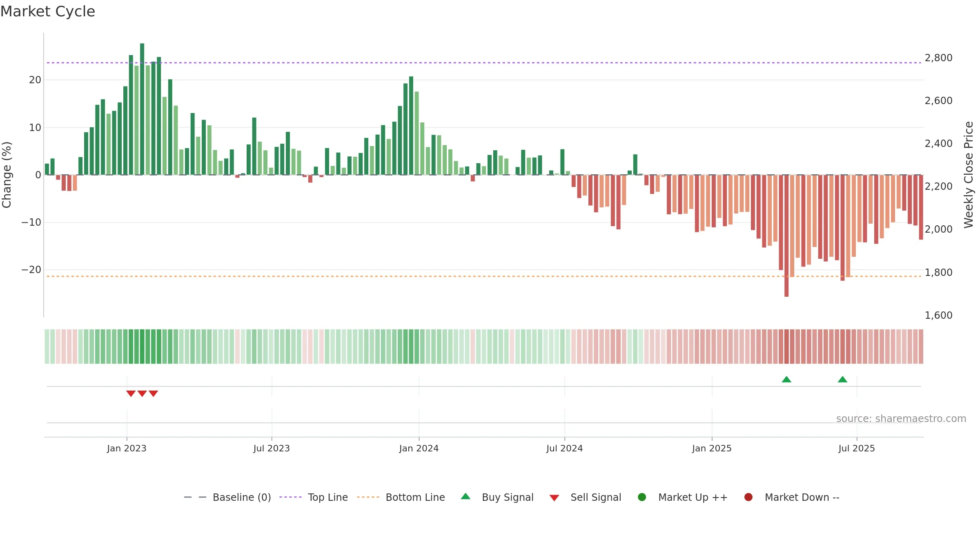Toggle the Top Line legend entry
Viewport: 980px width, 551px height.
pyautogui.click(x=314, y=497)
